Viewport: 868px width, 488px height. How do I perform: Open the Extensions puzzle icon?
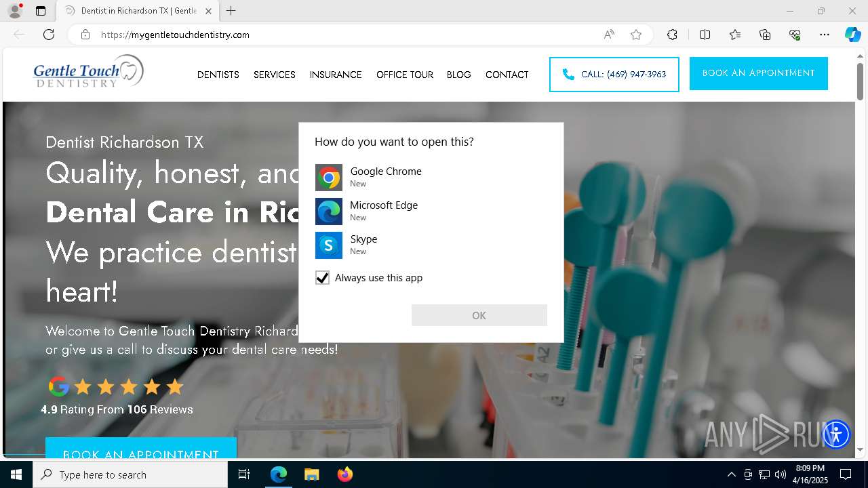pos(672,35)
